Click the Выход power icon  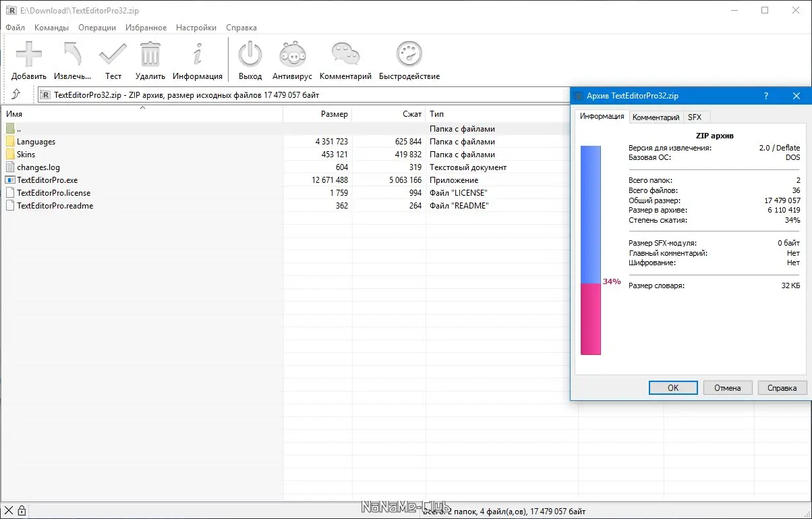[250, 53]
